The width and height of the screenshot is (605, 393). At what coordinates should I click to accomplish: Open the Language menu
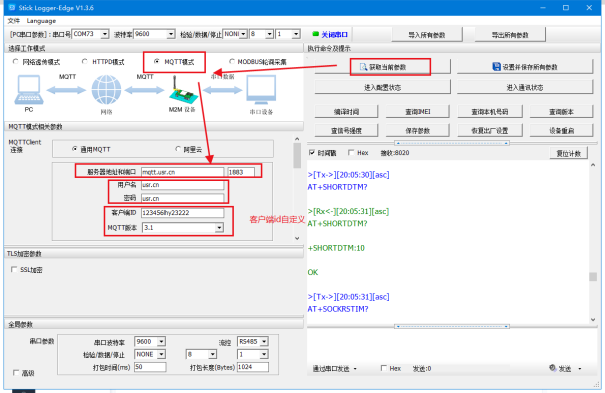click(41, 21)
